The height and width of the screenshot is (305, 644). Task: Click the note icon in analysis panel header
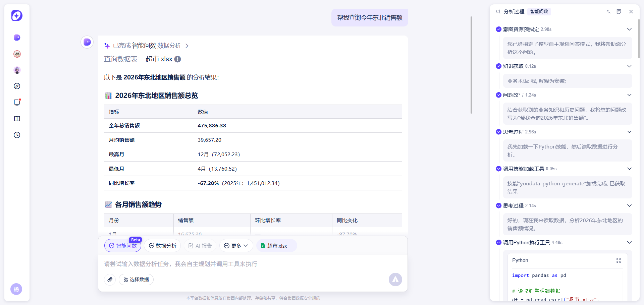[619, 11]
